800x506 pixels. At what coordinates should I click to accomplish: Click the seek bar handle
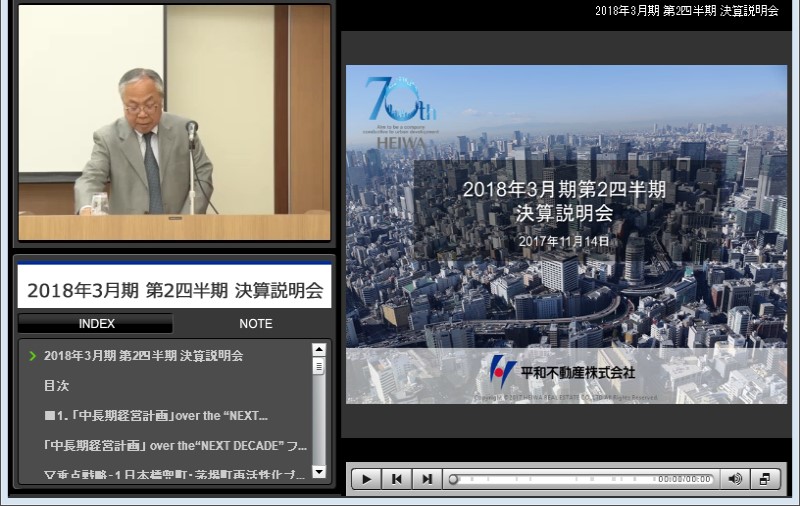coord(453,479)
